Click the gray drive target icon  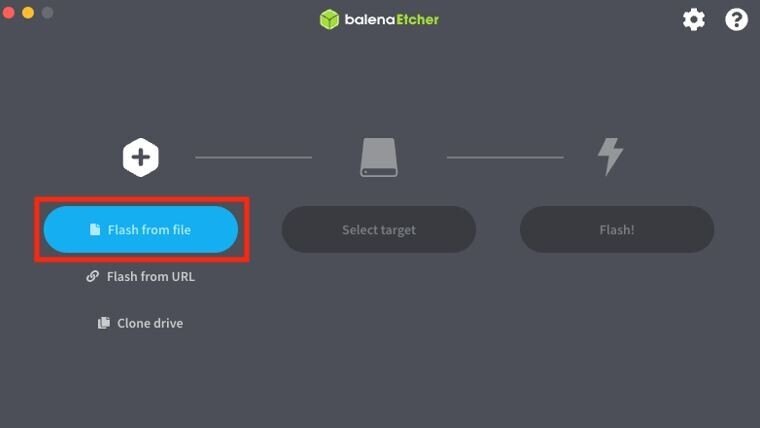[x=379, y=157]
